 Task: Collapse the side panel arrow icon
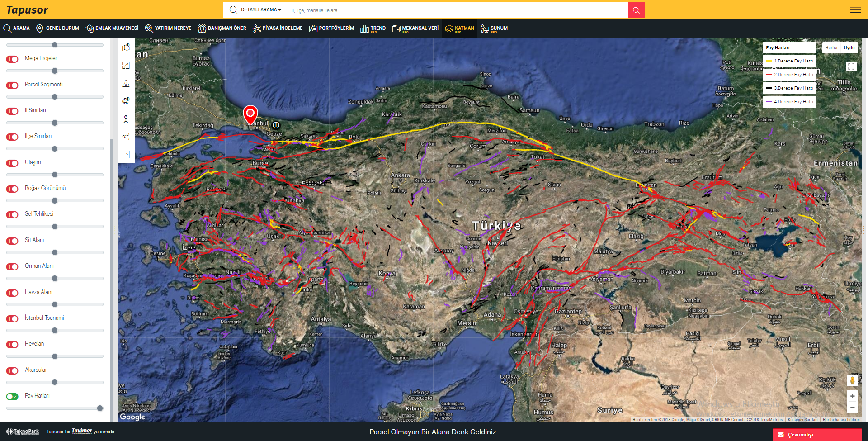(126, 155)
